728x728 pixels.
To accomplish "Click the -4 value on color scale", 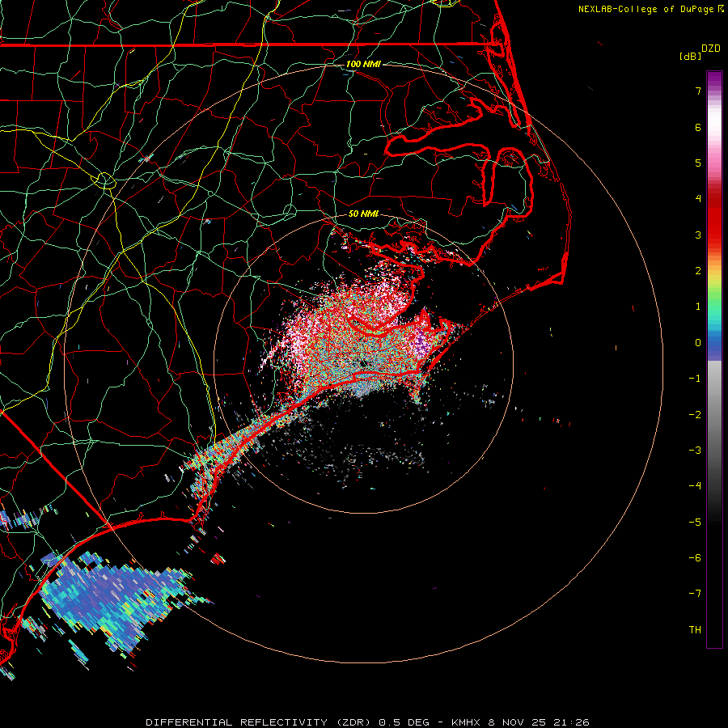I will pyautogui.click(x=695, y=485).
